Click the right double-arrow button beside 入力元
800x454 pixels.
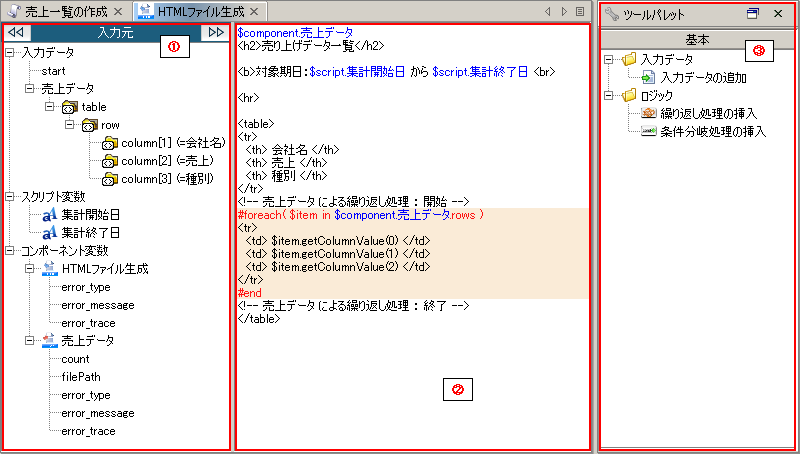pyautogui.click(x=215, y=33)
